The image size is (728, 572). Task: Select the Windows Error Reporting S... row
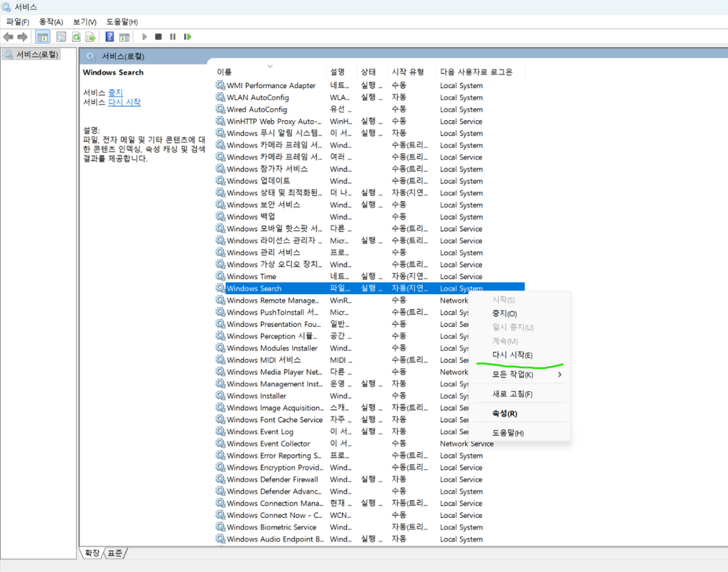point(370,455)
